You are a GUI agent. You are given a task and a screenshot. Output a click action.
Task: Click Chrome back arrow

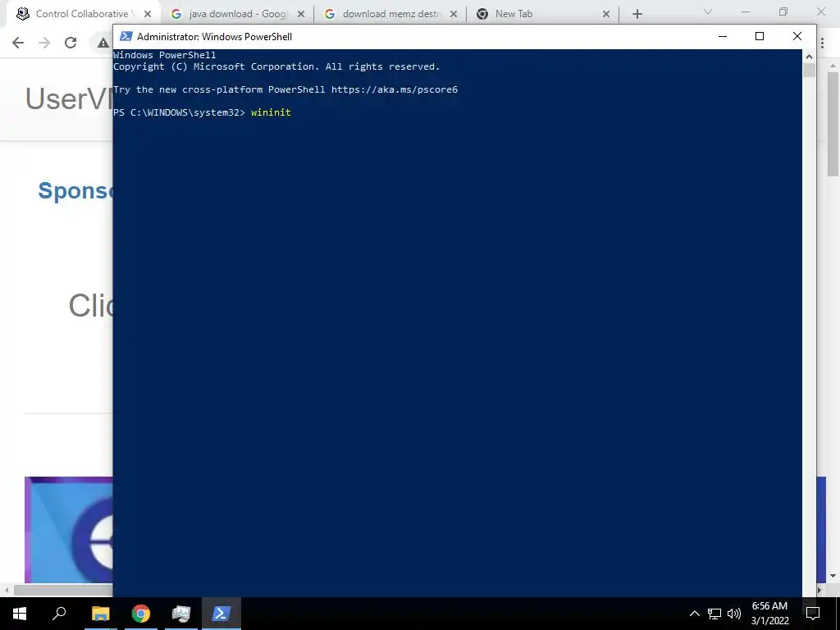click(x=18, y=43)
